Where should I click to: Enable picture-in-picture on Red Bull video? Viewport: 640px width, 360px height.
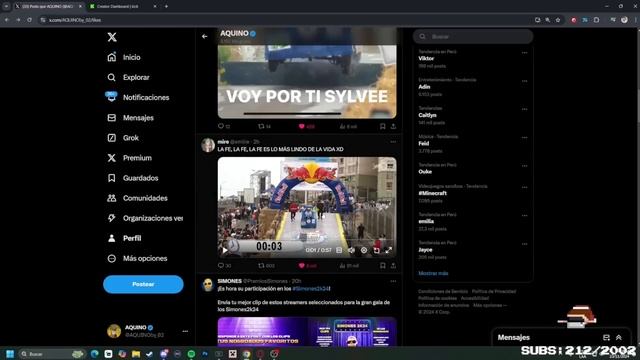(376, 250)
